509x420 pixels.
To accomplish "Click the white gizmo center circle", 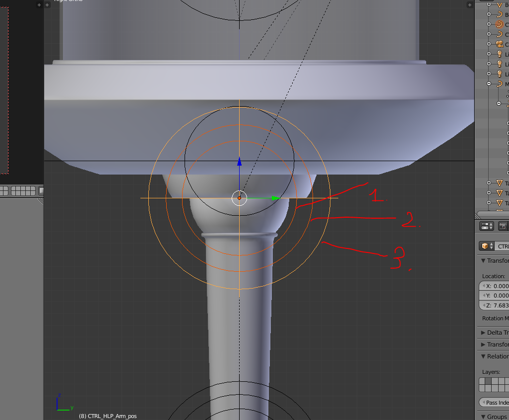I will (x=239, y=198).
